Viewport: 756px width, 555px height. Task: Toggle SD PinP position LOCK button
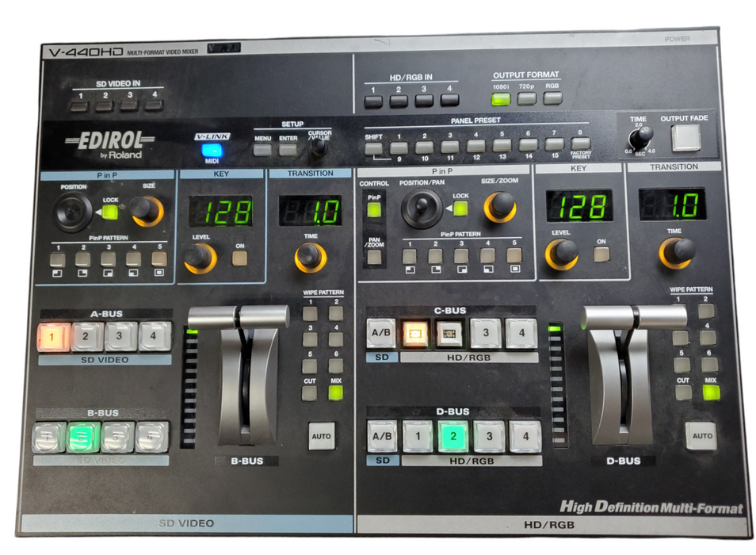point(110,212)
